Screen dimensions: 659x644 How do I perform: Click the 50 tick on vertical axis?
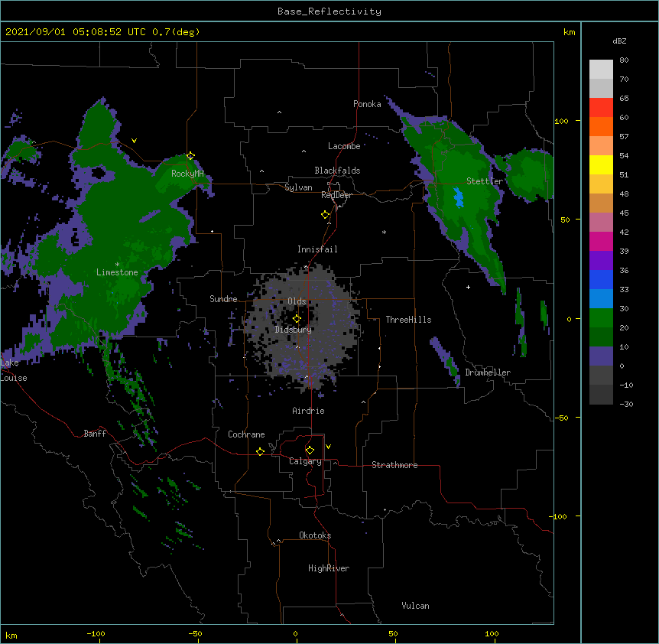(x=565, y=220)
